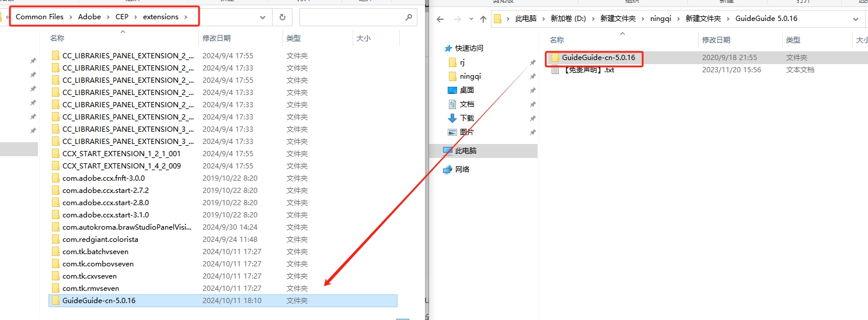The width and height of the screenshot is (868, 320).
Task: Navigate to 此电脑 breadcrumb in address bar
Action: (526, 19)
